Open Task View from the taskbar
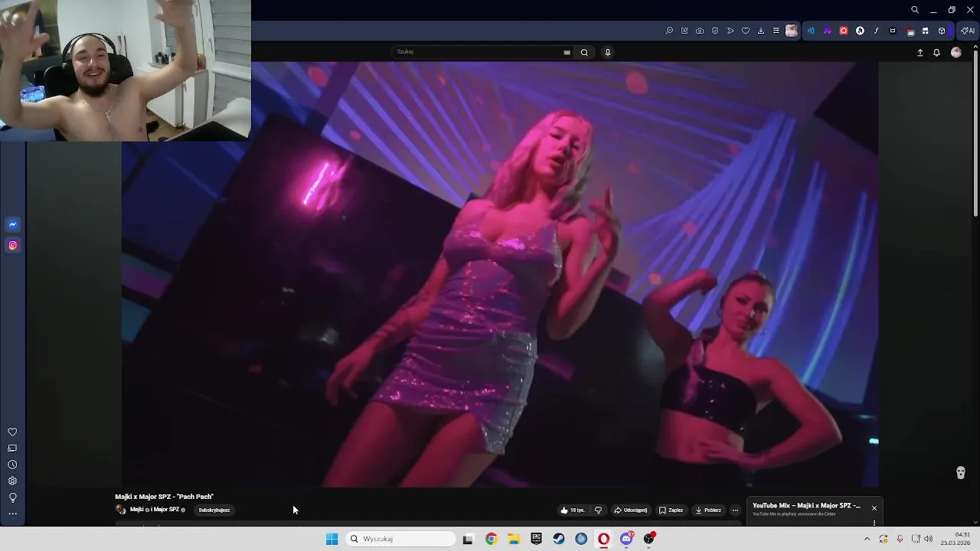This screenshot has width=980, height=551. [468, 539]
